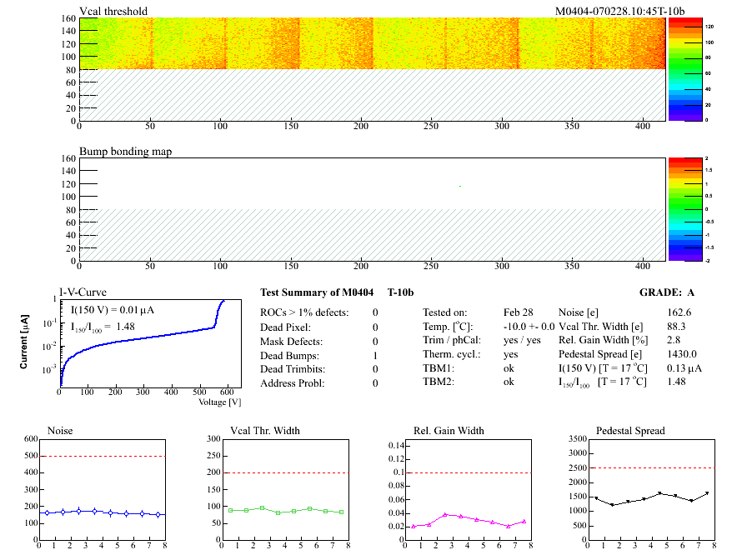The height and width of the screenshot is (560, 747).
Task: Click the Bump bonding map color scale
Action: (676, 208)
